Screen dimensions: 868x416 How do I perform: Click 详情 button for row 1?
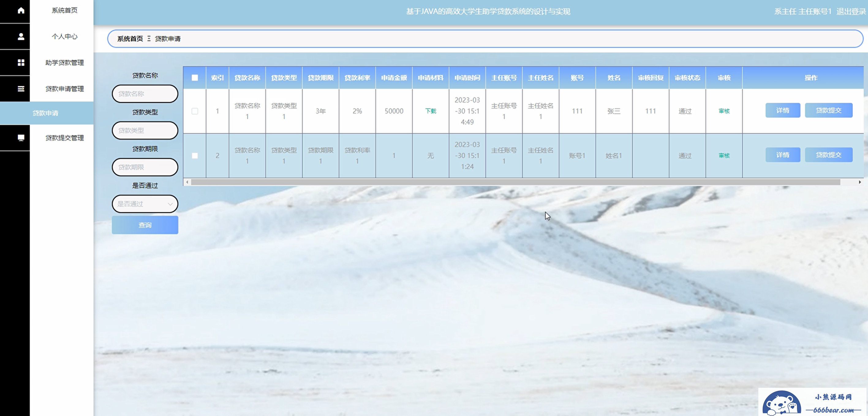pyautogui.click(x=783, y=110)
